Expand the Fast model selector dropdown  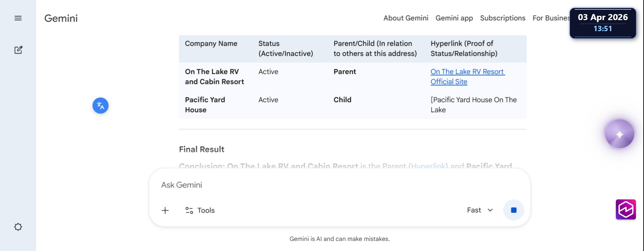click(x=480, y=210)
